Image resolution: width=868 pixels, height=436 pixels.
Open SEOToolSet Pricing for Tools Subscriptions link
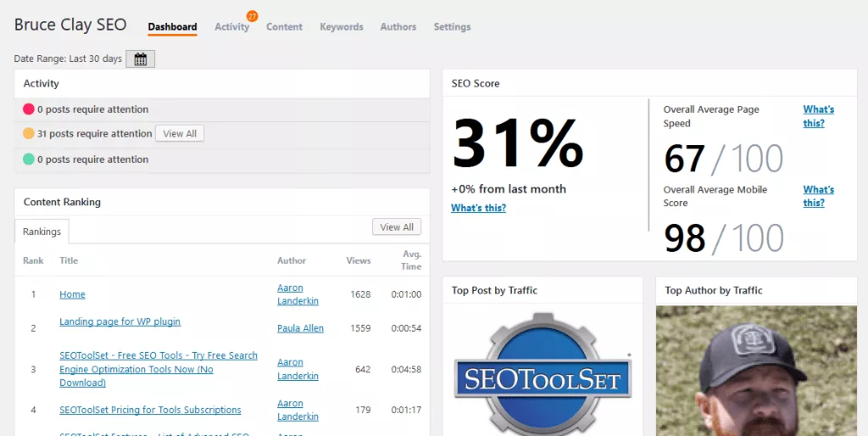(151, 410)
